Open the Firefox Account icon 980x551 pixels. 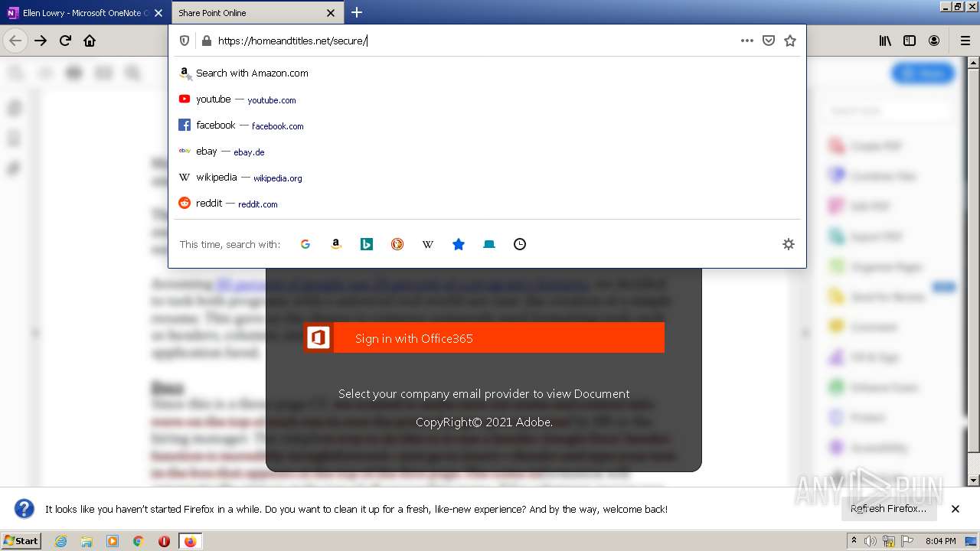934,40
